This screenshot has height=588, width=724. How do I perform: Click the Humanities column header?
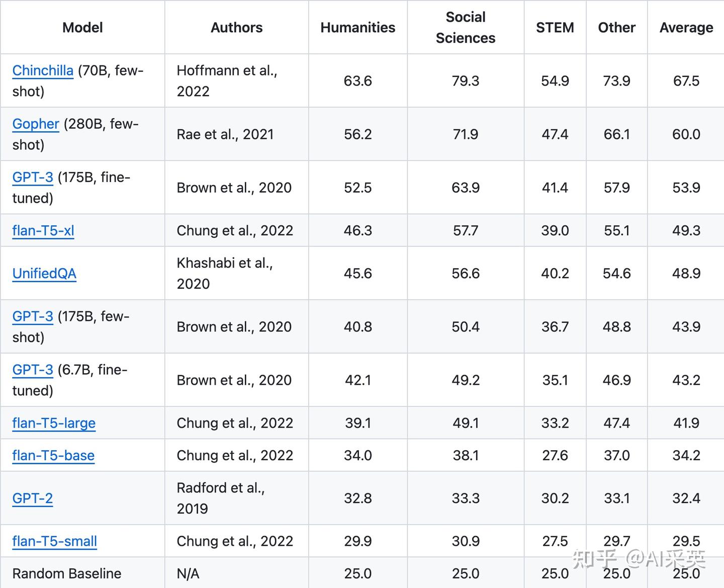coord(357,28)
